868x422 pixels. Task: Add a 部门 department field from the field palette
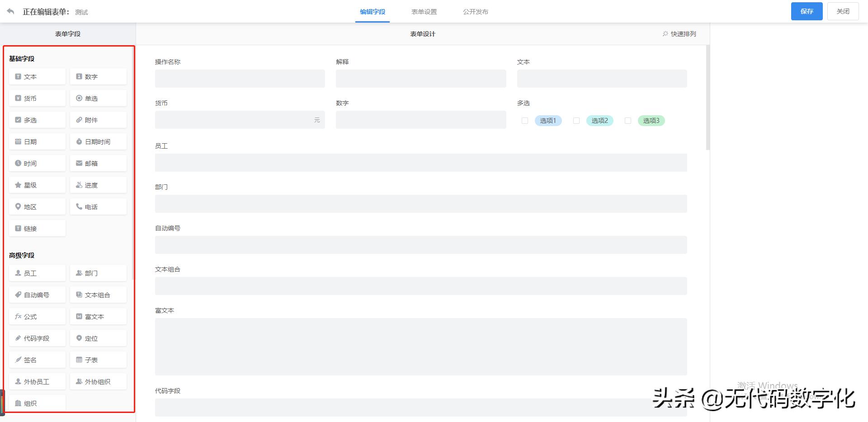pyautogui.click(x=98, y=273)
